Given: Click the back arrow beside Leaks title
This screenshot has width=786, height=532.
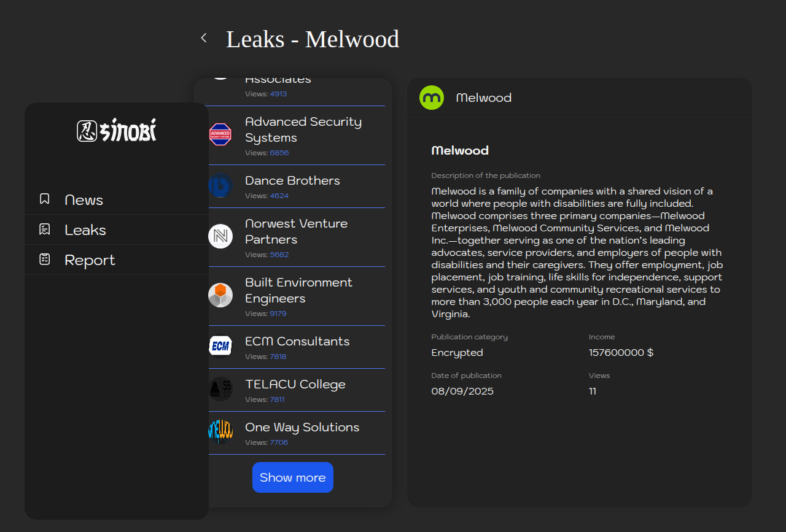Looking at the screenshot, I should click(x=204, y=38).
